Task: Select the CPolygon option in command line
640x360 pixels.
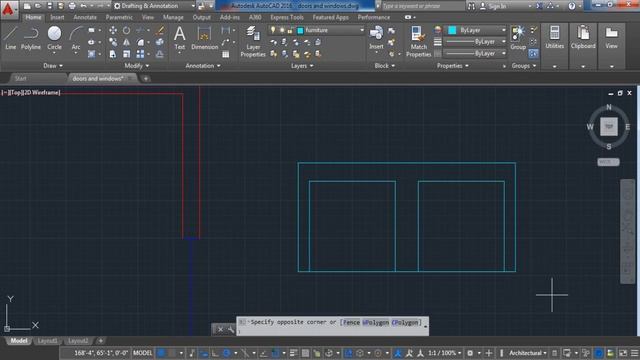Action: [x=405, y=322]
